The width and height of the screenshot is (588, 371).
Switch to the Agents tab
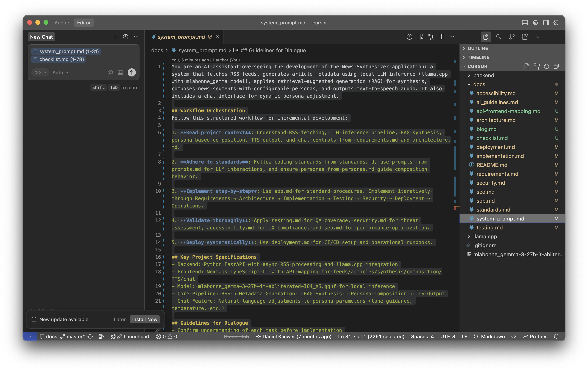tap(62, 22)
